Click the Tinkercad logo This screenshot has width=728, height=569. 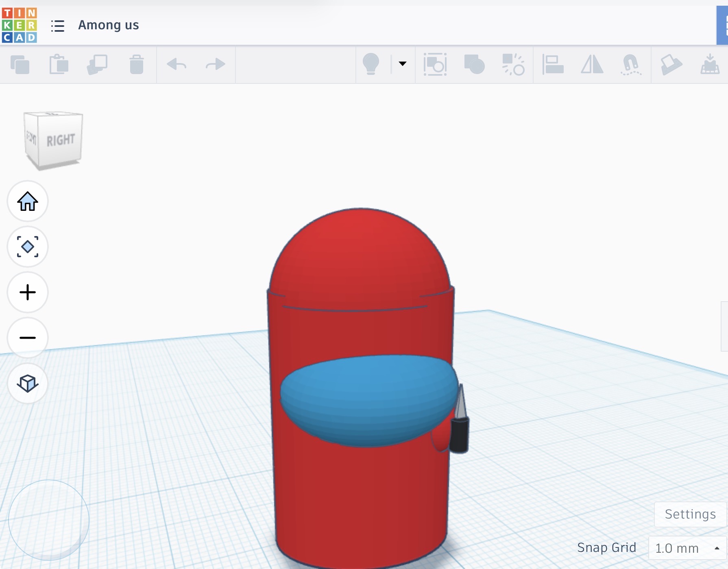(19, 25)
